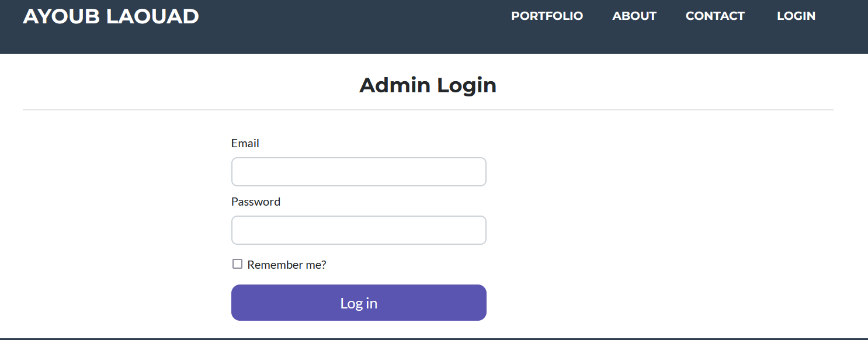Click the LOGIN link in the navbar

(796, 16)
